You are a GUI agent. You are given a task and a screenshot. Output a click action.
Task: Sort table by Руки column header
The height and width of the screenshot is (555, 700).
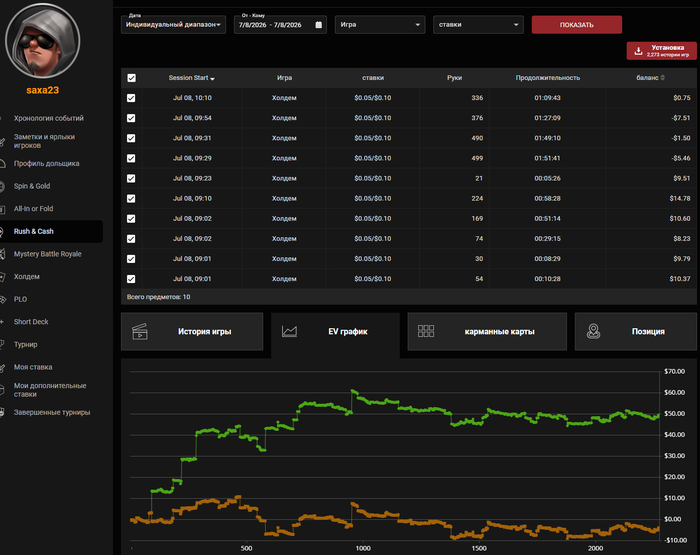click(454, 78)
